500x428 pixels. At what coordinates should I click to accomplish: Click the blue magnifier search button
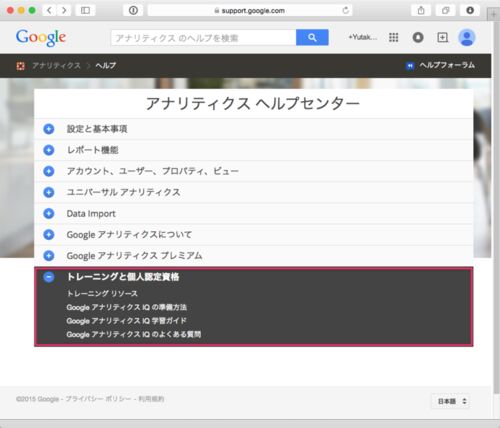coord(312,37)
